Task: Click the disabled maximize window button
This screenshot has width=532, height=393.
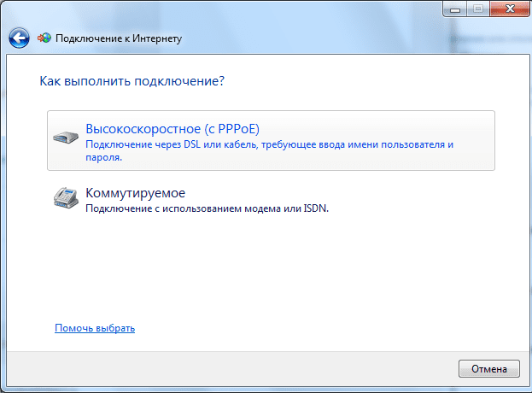Action: [x=478, y=9]
